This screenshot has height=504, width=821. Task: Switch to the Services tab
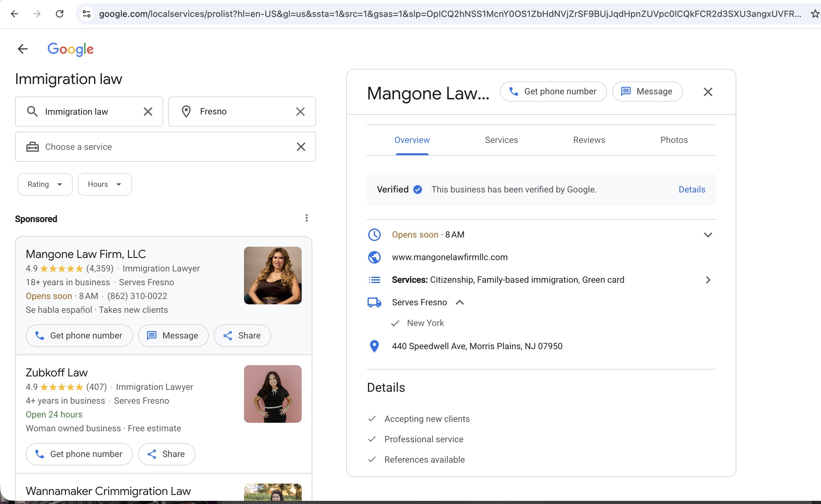(x=501, y=140)
